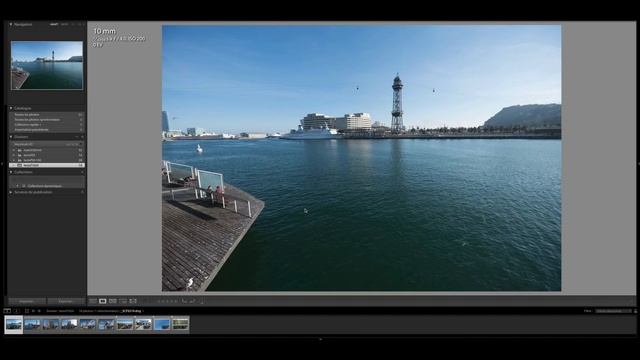Select Collection rapide in Catalogue
Screen dimensions: 640x360
click(47, 124)
